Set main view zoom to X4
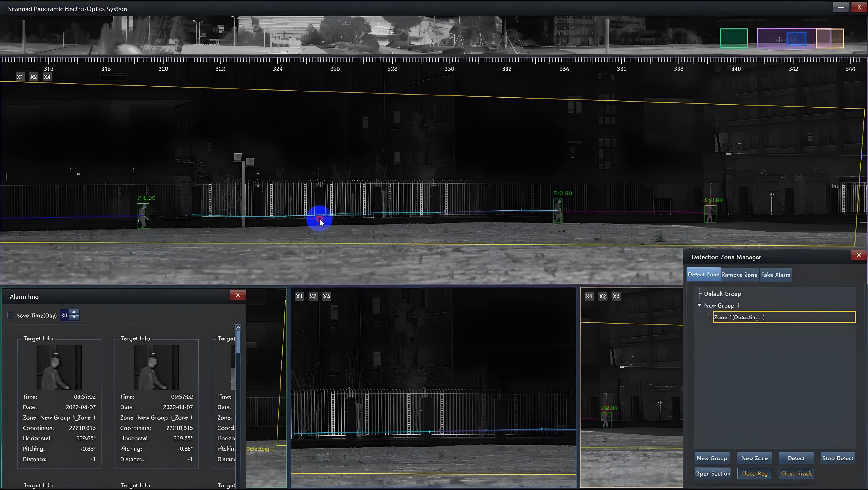Screen dimensions: 868x490 tap(47, 77)
